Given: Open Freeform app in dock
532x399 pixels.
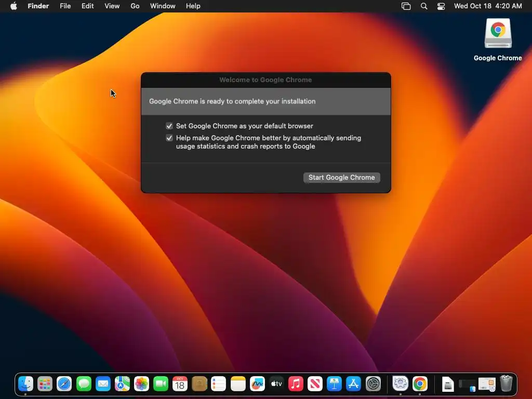Looking at the screenshot, I should 258,384.
